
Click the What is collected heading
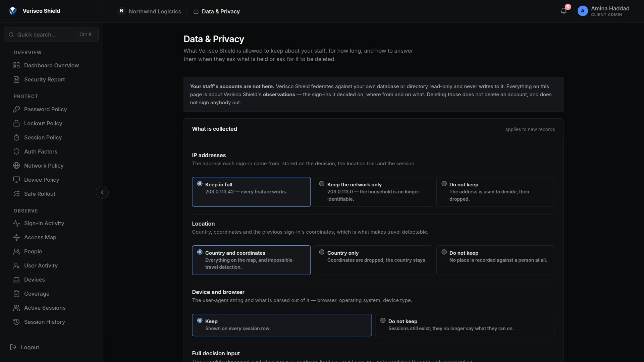[214, 129]
